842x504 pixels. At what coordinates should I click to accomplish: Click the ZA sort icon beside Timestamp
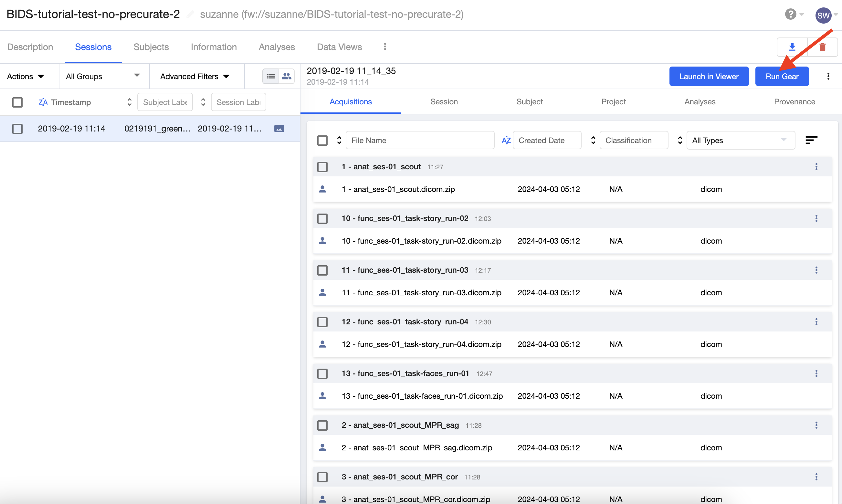43,102
